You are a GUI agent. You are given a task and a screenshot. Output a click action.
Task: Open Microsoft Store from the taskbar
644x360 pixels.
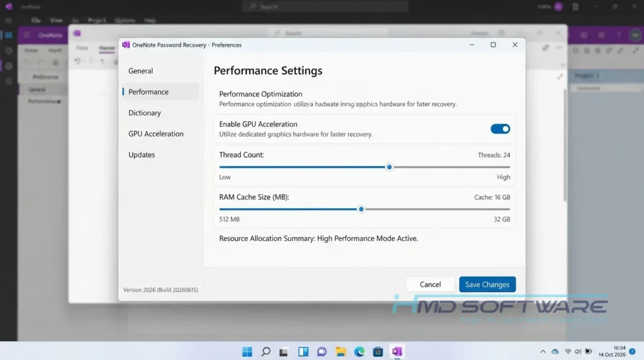pyautogui.click(x=378, y=351)
